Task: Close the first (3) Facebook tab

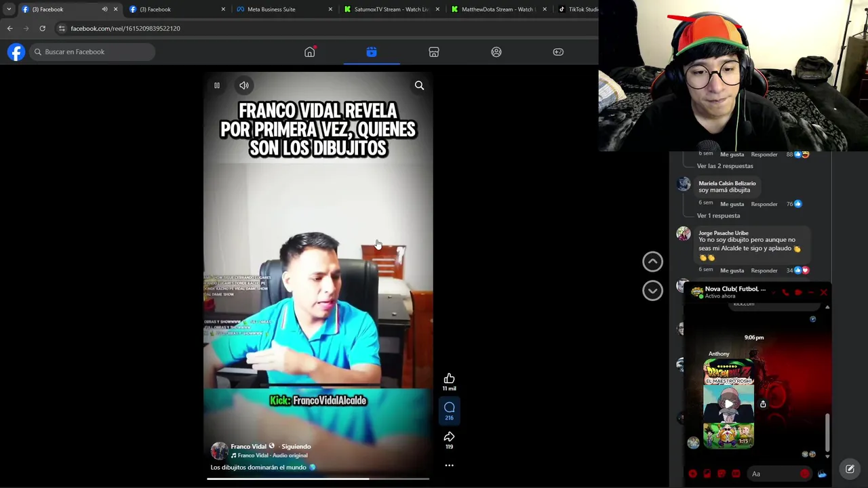Action: point(115,9)
